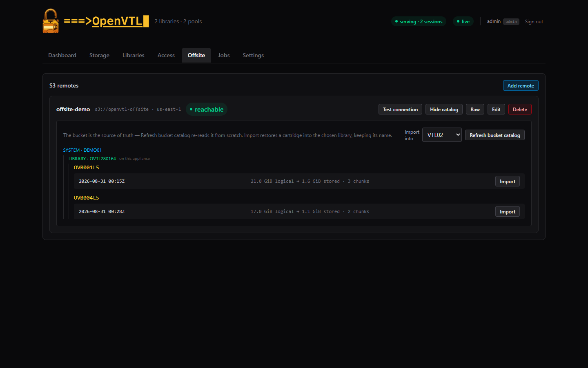Test connection for offsite-demo remote
The image size is (588, 368).
400,109
